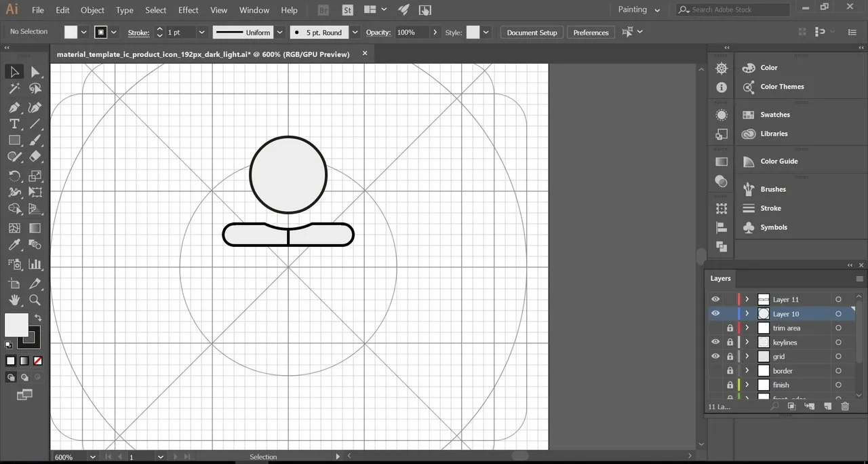Pick the Lasso tool

click(x=35, y=89)
